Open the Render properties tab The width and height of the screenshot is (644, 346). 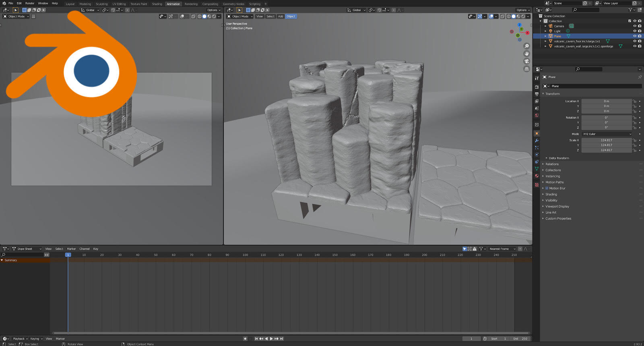point(537,87)
